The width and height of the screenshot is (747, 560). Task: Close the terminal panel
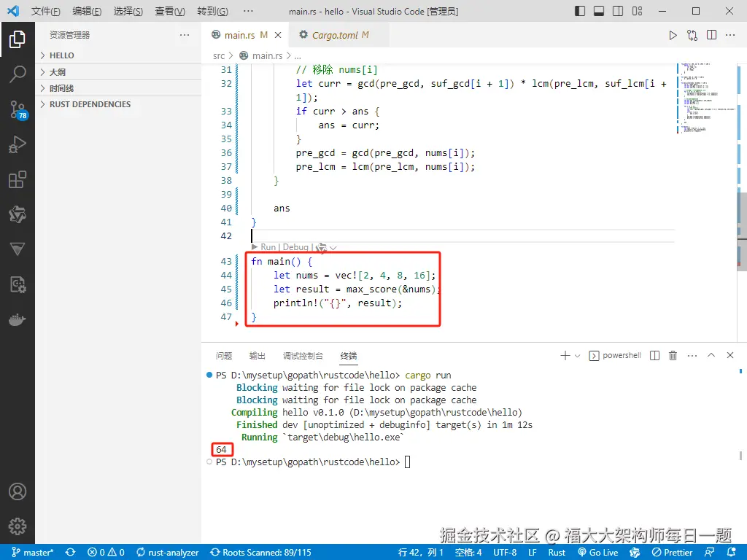click(x=729, y=355)
